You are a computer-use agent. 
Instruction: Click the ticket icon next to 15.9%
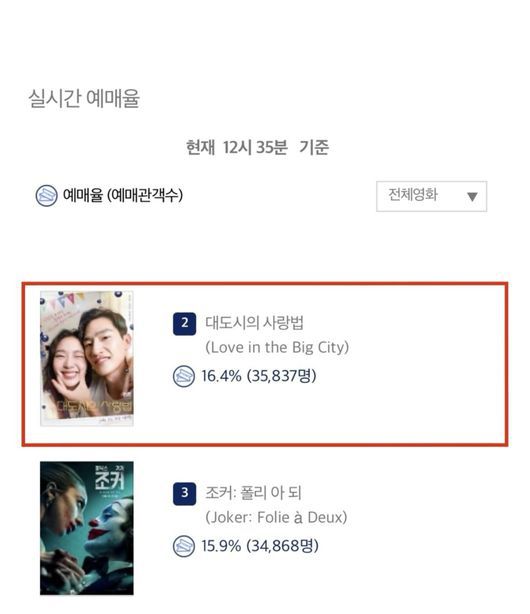[x=184, y=546]
